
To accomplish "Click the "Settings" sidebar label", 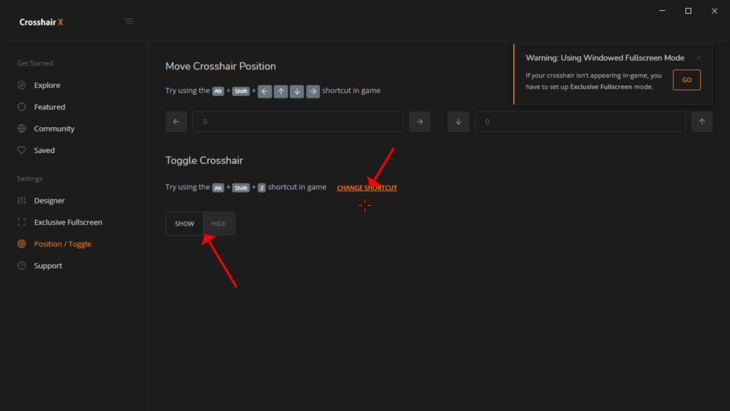I will coord(29,179).
